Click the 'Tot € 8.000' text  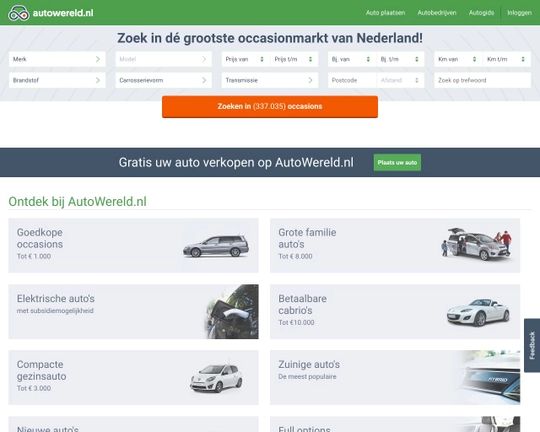(295, 256)
